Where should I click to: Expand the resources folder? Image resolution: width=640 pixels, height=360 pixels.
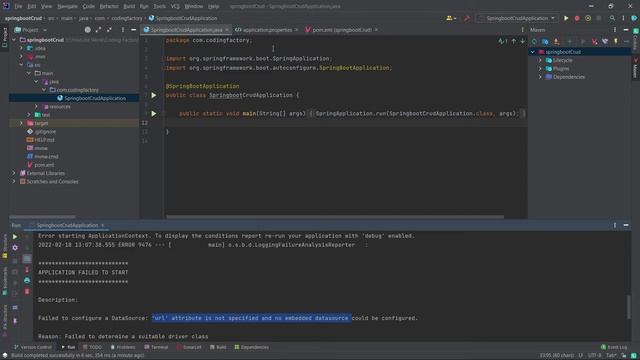[36, 107]
